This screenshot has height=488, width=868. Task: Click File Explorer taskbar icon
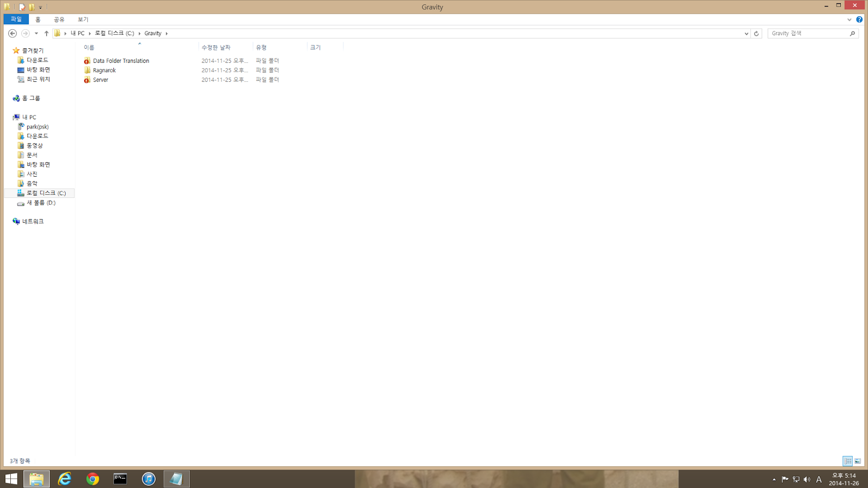point(36,479)
